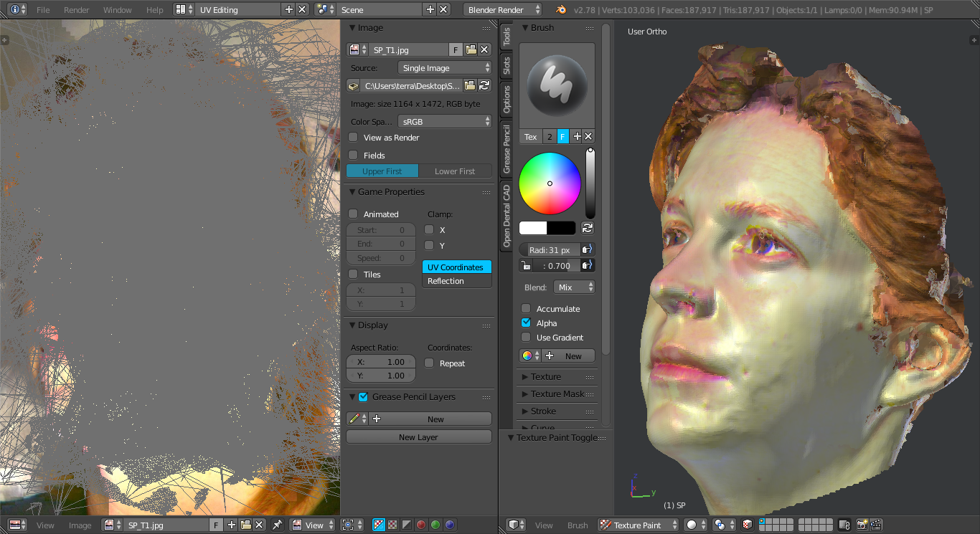Switch to the Slots tab
980x534 pixels.
pyautogui.click(x=507, y=66)
